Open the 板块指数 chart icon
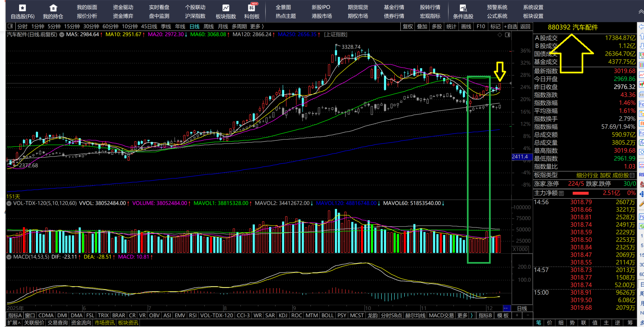Viewport: 644px width, 327px height. point(226,8)
